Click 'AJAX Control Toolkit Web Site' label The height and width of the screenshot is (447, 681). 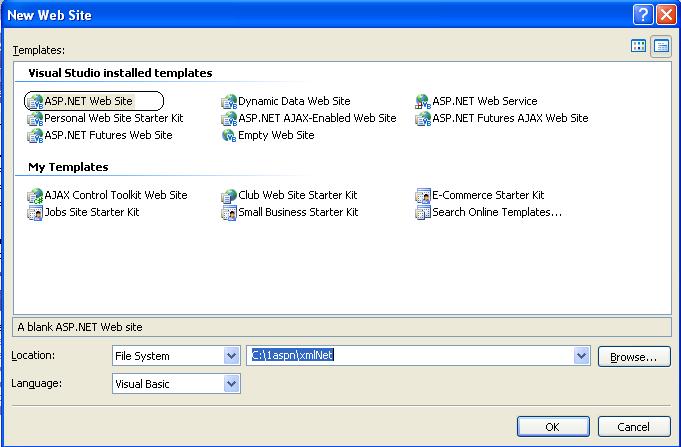(116, 195)
